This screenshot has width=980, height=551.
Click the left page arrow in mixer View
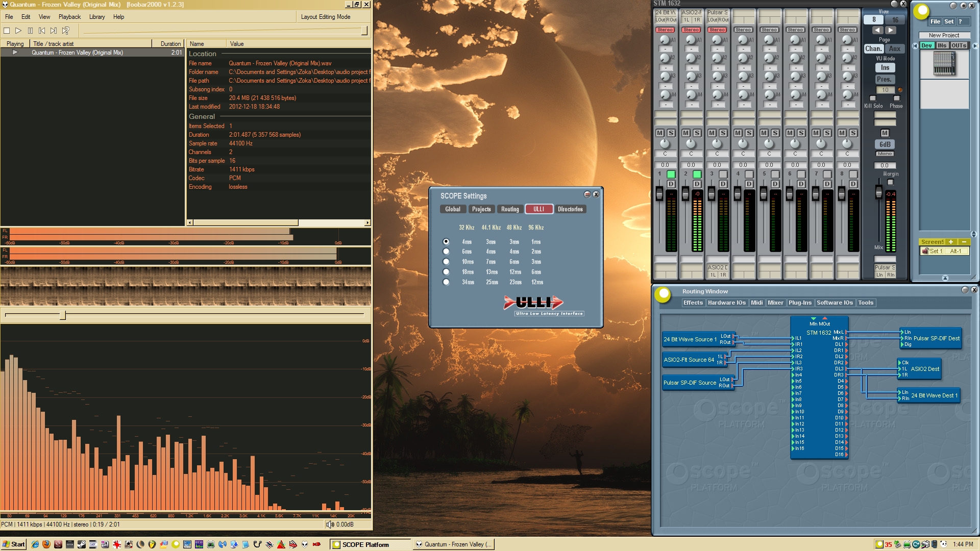click(878, 30)
